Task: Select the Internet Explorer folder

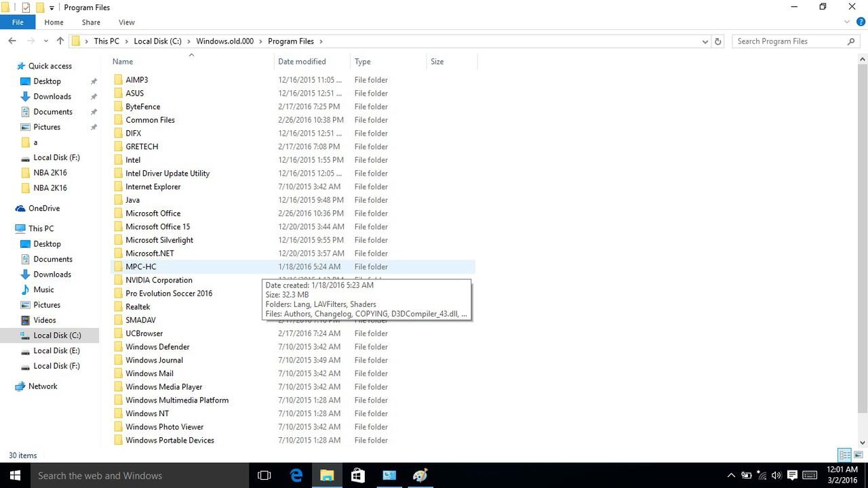Action: (153, 186)
